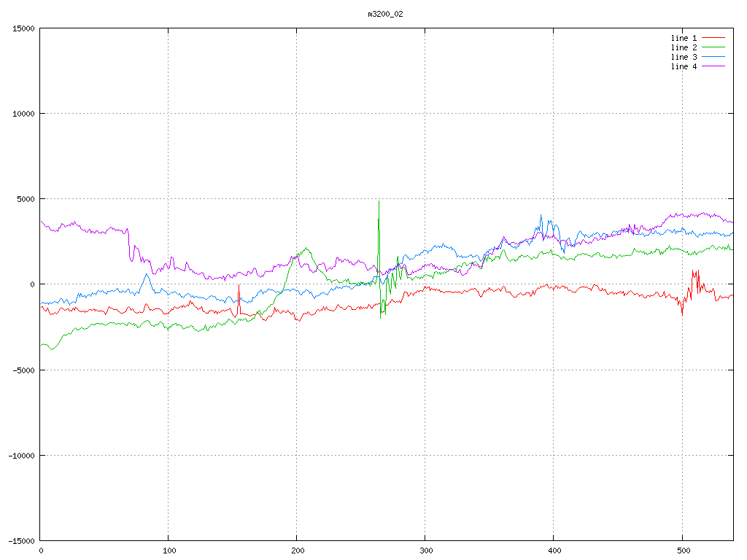Click the 10000 y-axis tick label
Viewport: 747px width, 560px height.
(23, 114)
